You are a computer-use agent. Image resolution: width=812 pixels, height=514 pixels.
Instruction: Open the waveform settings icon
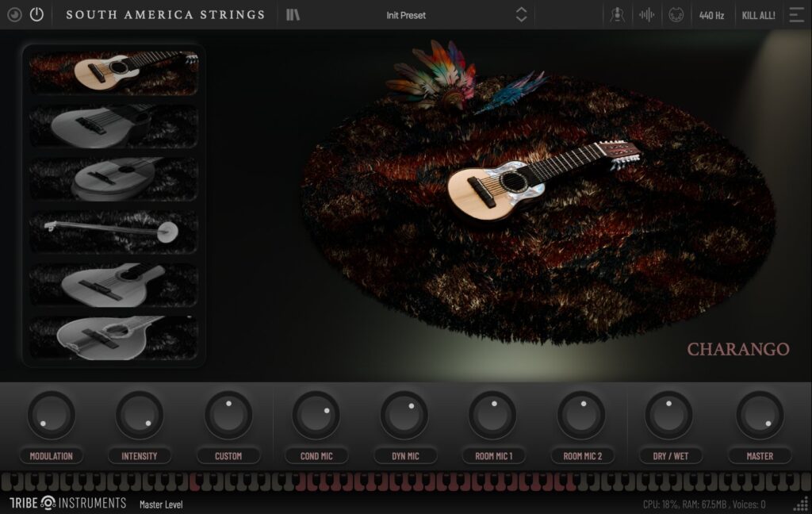646,14
